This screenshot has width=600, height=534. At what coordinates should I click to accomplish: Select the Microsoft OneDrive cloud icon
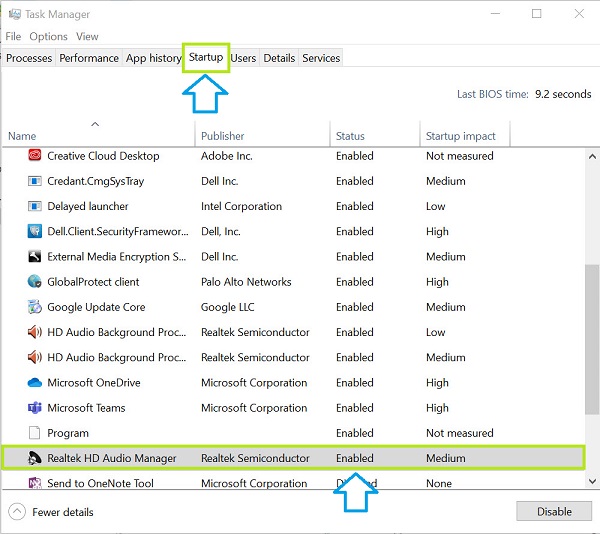coord(35,383)
